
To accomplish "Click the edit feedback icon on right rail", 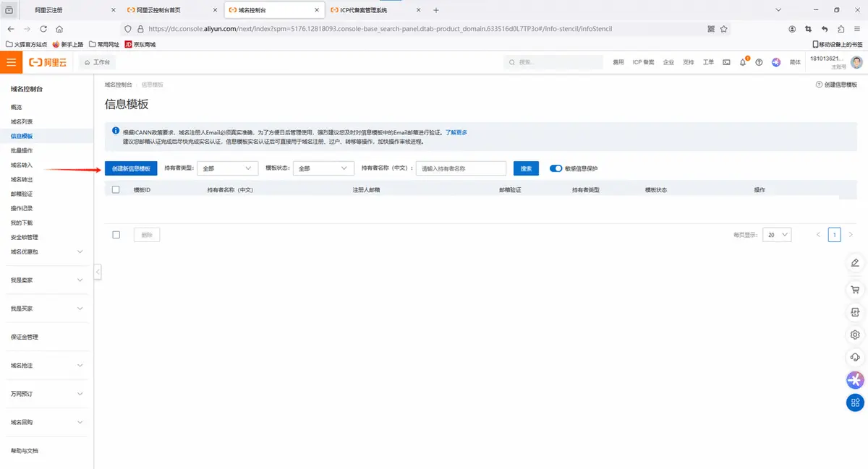I will click(855, 262).
